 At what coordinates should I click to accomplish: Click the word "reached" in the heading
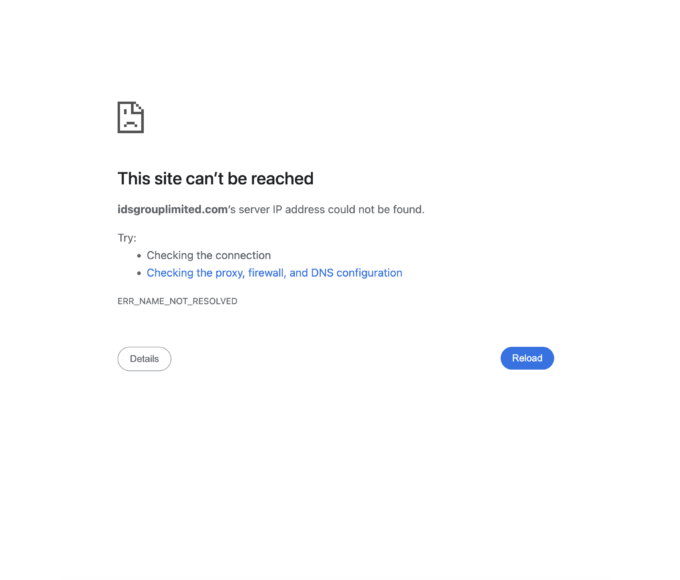tap(282, 179)
